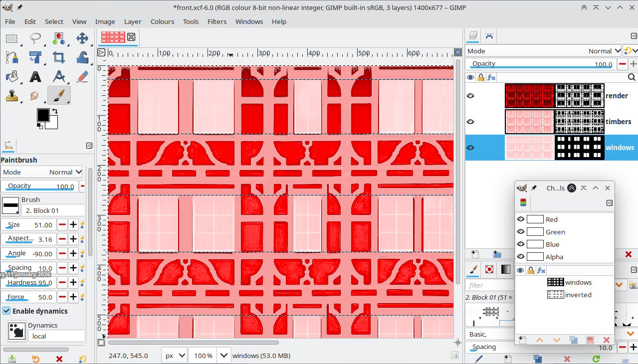
Task: Select the Eraser tool
Action: click(82, 76)
